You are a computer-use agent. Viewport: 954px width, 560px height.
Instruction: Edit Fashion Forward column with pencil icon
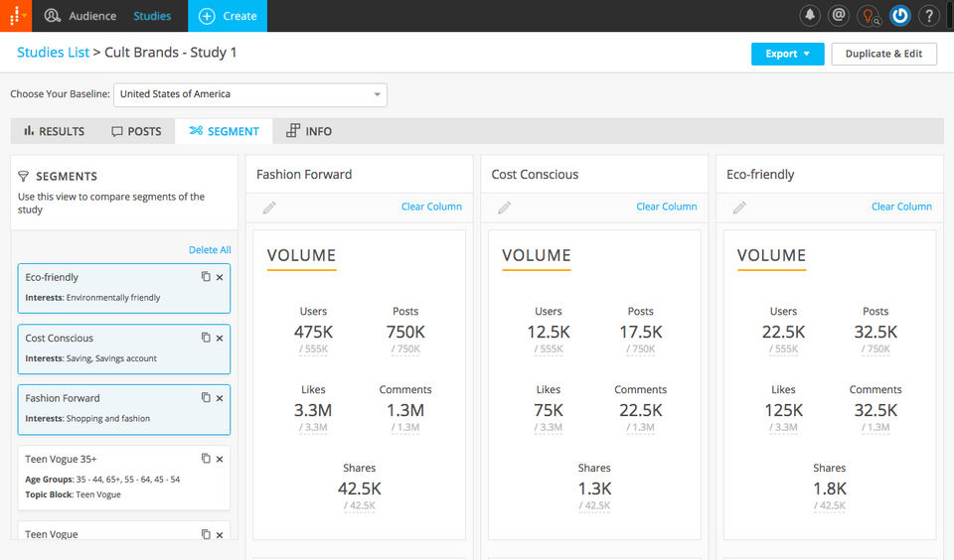tap(269, 208)
